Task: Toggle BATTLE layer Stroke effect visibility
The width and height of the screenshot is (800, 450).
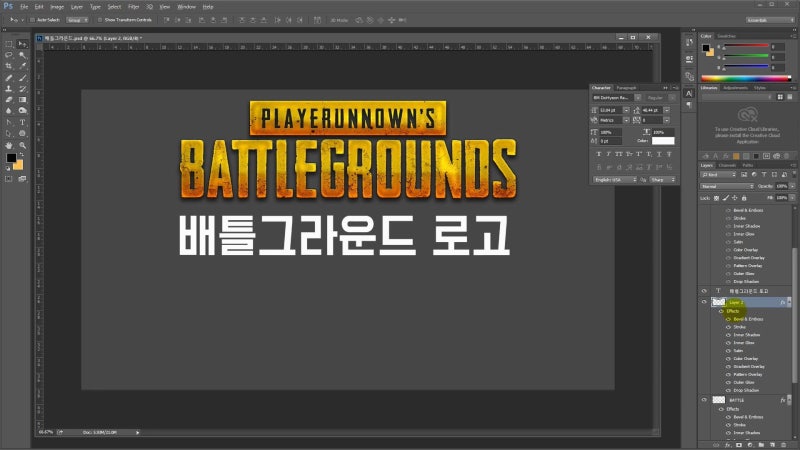Action: [728, 425]
